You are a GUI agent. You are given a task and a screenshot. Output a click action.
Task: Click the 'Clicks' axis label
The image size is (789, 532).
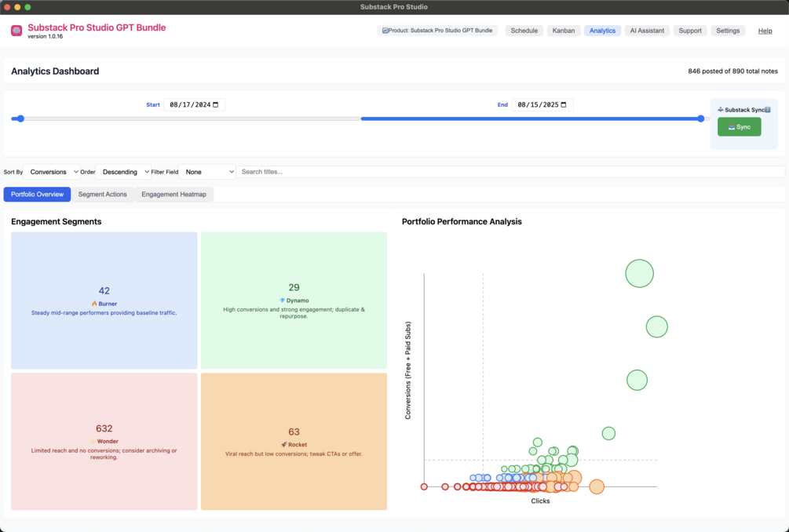(540, 501)
